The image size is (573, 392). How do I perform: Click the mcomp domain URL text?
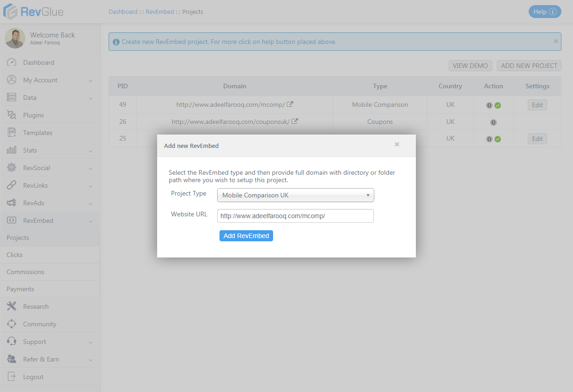231,104
